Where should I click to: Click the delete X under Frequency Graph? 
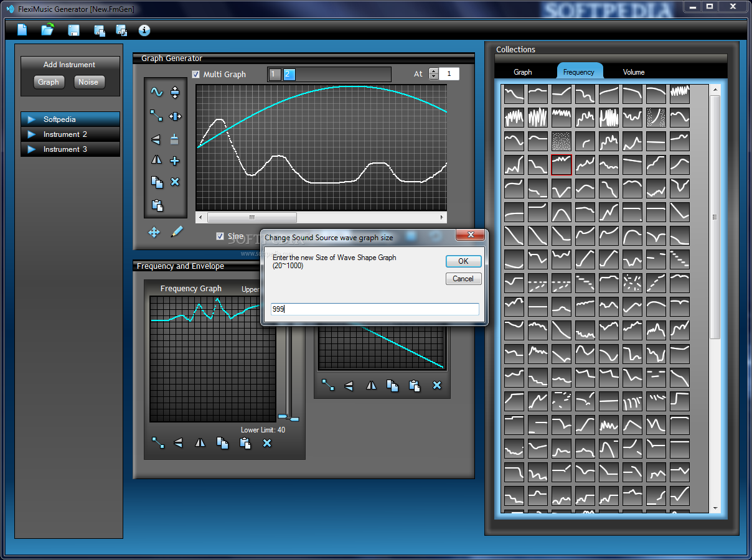tap(267, 442)
